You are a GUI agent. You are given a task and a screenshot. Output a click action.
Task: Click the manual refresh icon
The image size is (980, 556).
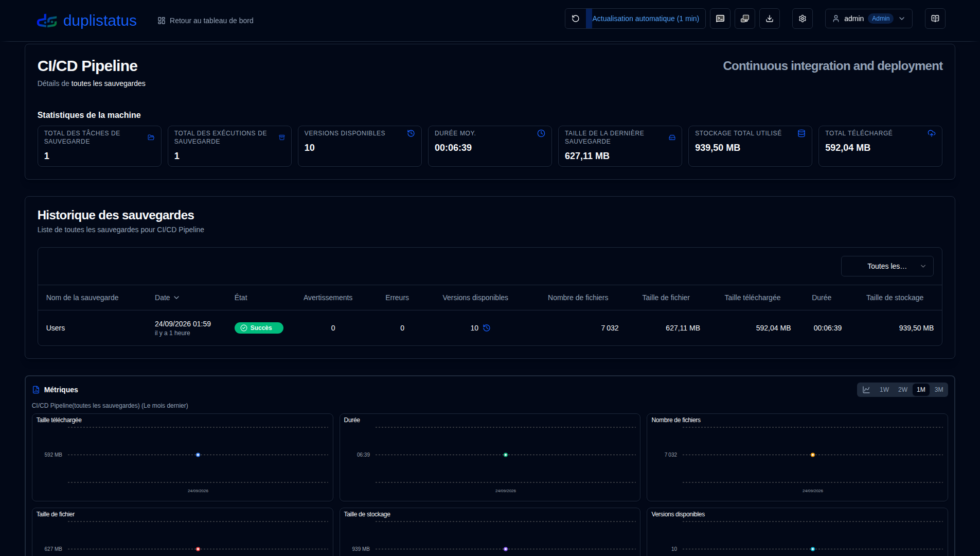576,19
